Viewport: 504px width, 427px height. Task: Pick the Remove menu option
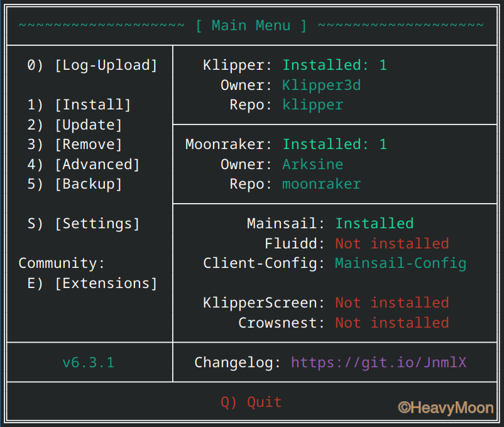pos(75,145)
